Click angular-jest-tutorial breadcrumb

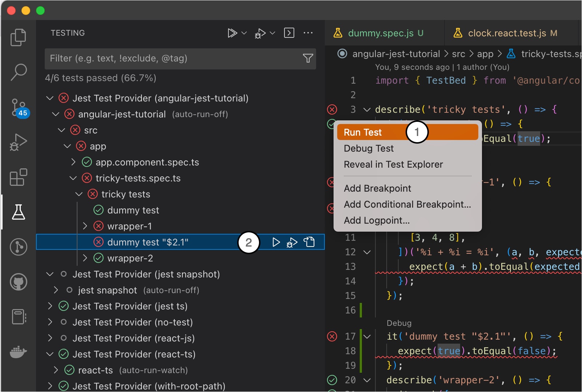(x=396, y=54)
